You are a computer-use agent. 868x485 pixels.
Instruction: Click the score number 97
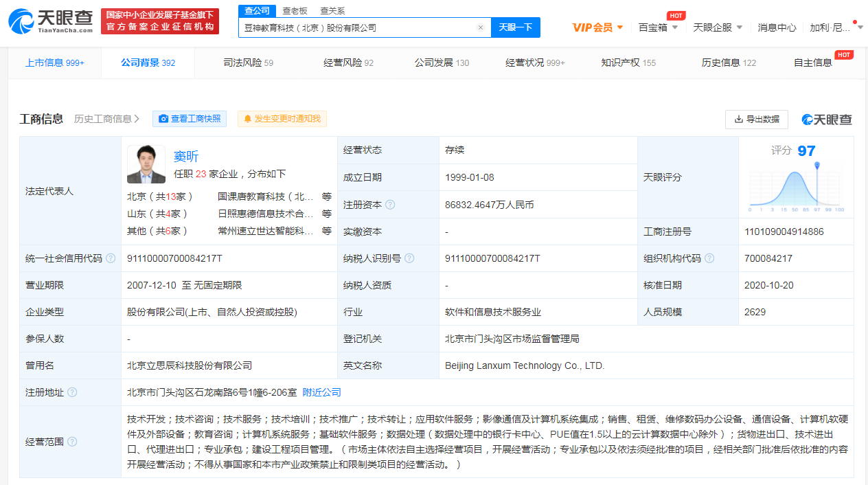[x=806, y=151]
